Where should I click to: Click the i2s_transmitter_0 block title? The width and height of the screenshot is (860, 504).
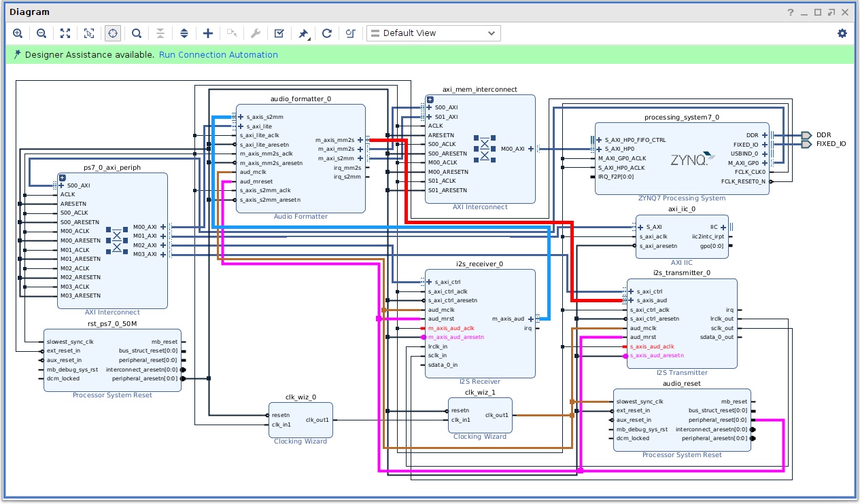coord(682,273)
